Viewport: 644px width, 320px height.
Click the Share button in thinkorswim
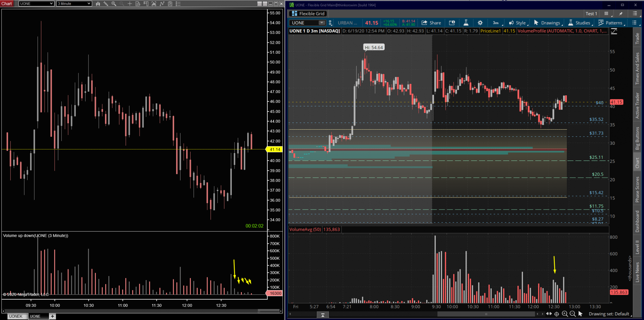tap(431, 23)
